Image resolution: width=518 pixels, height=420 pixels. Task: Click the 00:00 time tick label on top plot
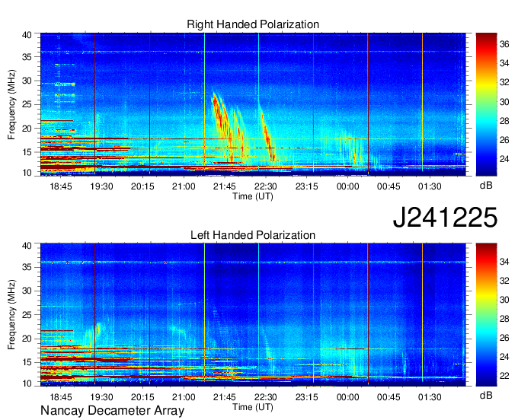[x=347, y=186]
